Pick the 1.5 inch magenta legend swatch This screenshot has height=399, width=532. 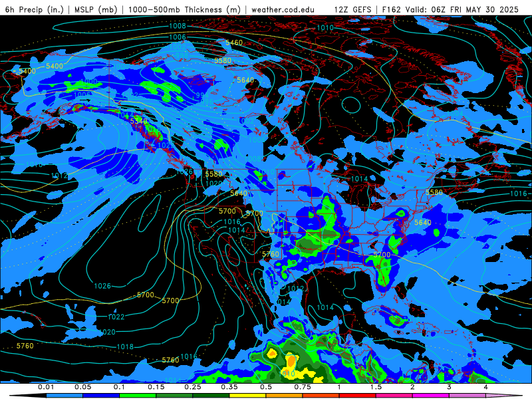tap(394, 396)
